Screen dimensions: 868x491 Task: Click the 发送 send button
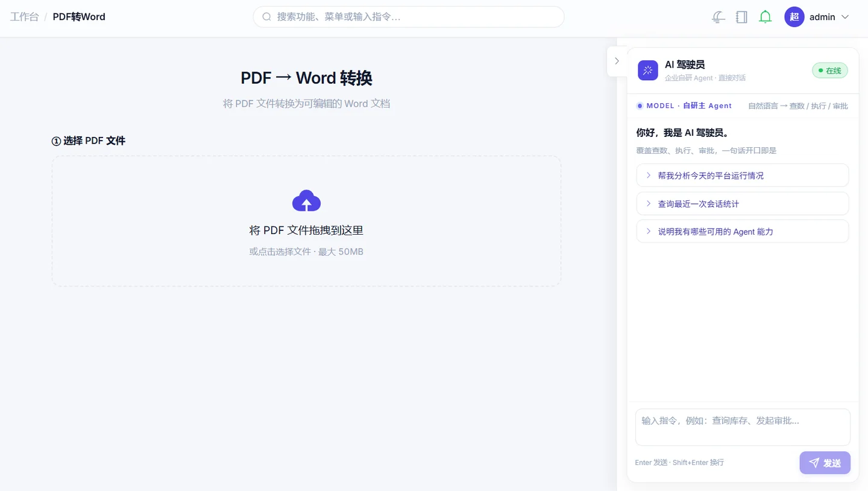pos(825,463)
